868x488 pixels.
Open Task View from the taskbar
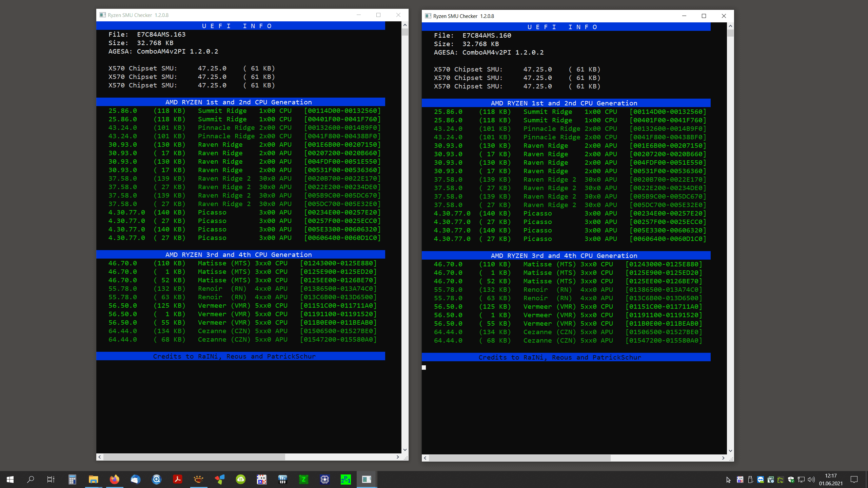tap(51, 479)
